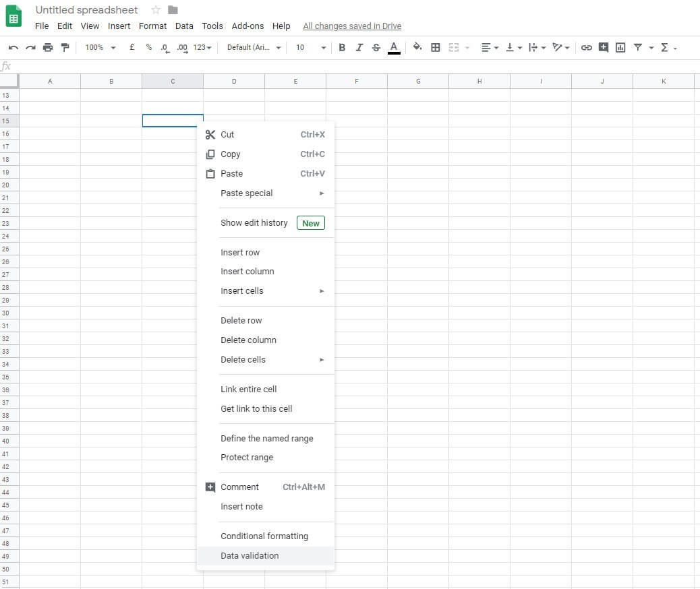Create a filter using the toolbar icon

coord(638,47)
